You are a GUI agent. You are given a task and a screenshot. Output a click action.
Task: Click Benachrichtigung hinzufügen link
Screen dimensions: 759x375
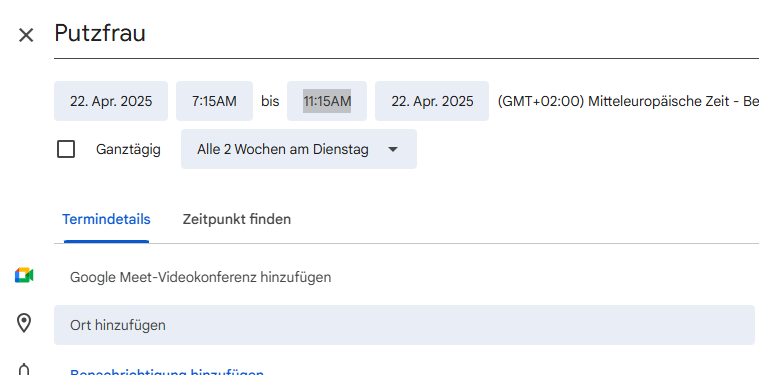[x=167, y=372]
